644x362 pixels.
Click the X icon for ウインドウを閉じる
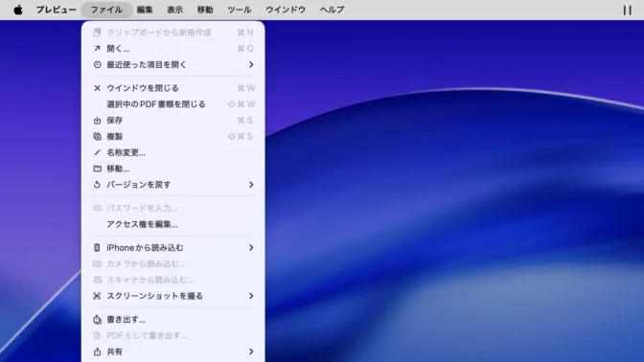pos(97,88)
